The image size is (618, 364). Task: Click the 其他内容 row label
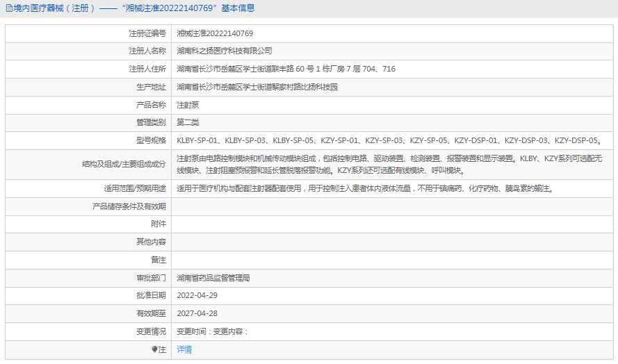click(x=152, y=242)
